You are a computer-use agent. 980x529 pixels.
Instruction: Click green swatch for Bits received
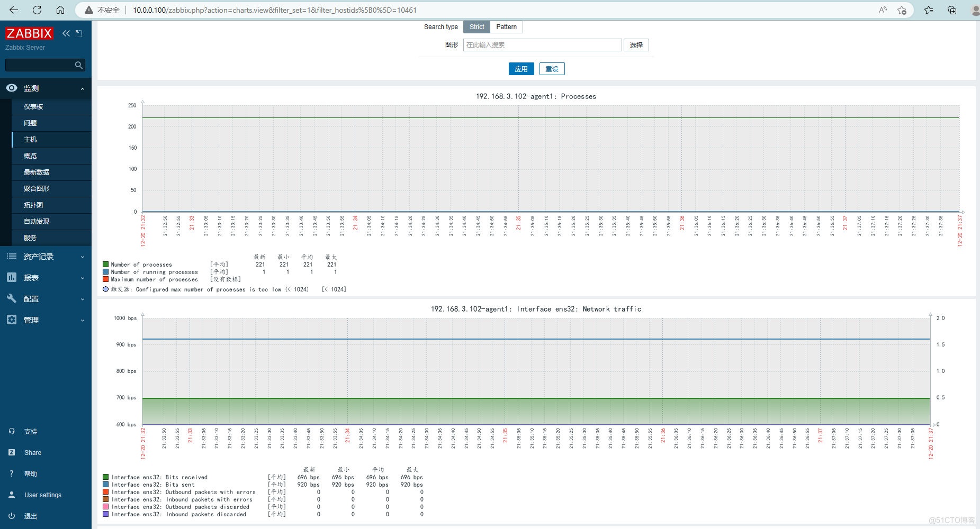106,477
